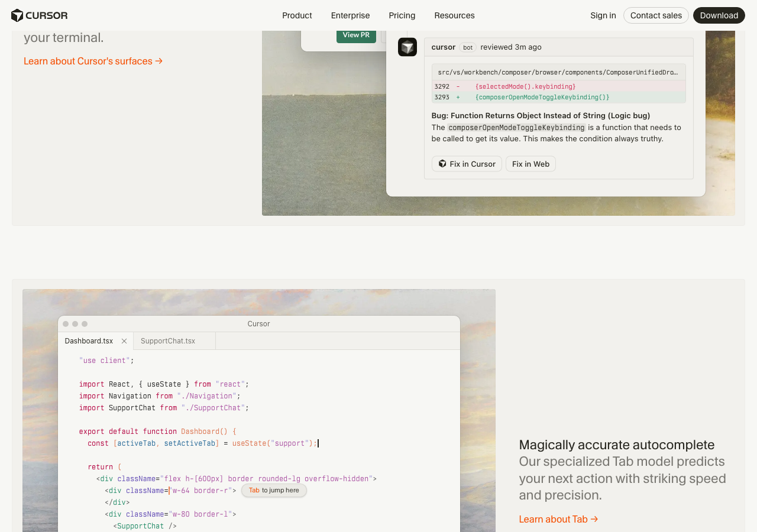Screen dimensions: 757x532
Task: Open the Product menu
Action: coord(297,15)
